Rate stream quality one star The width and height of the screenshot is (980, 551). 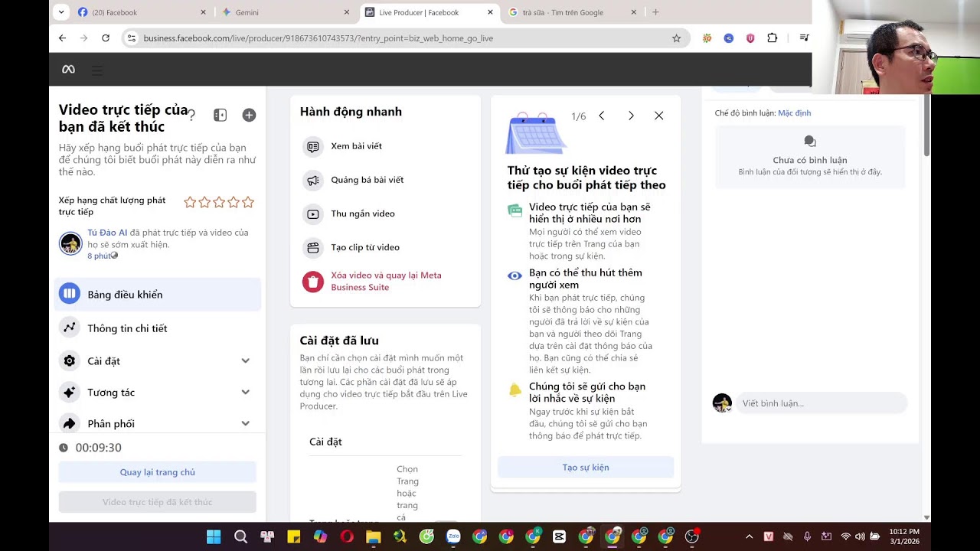190,203
